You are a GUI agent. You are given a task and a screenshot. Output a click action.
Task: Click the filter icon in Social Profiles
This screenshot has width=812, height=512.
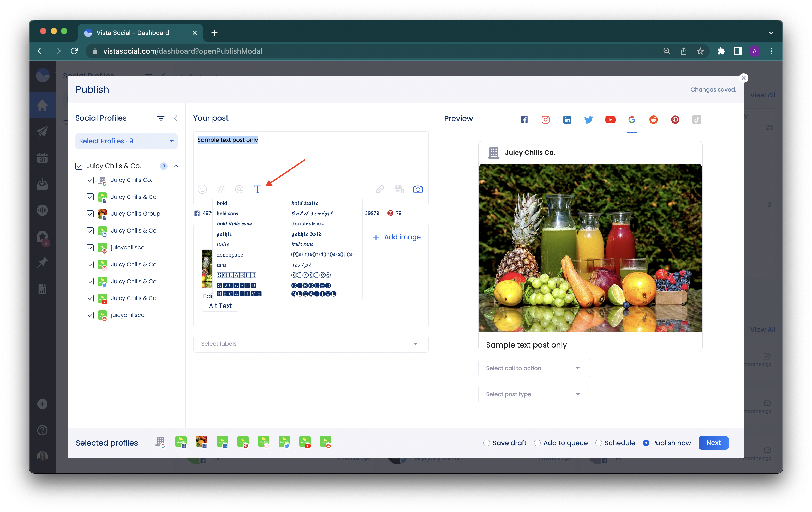click(x=160, y=118)
